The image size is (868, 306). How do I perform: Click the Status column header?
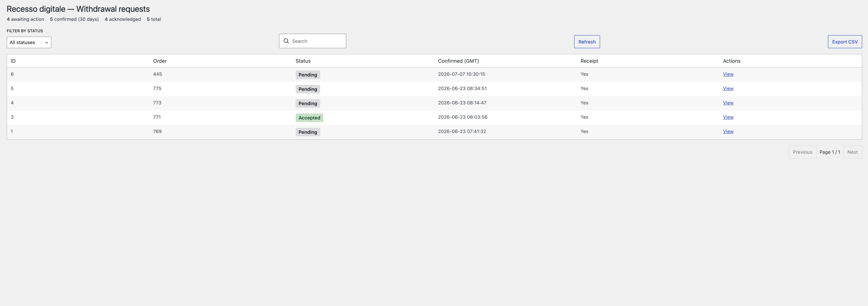point(303,61)
